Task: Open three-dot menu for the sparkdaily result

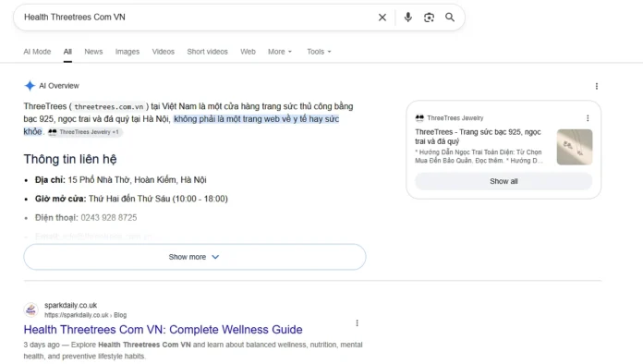Action: point(358,323)
